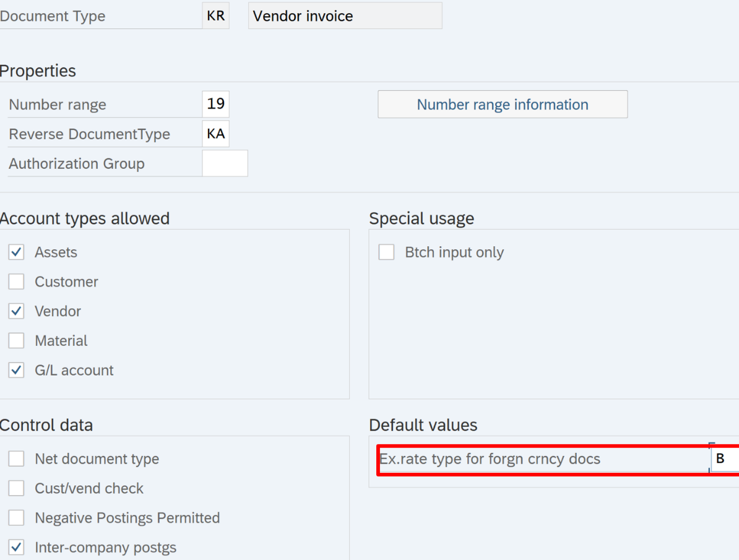The width and height of the screenshot is (739, 560).
Task: Select the Reverse DocumentType field with KA
Action: 215,134
